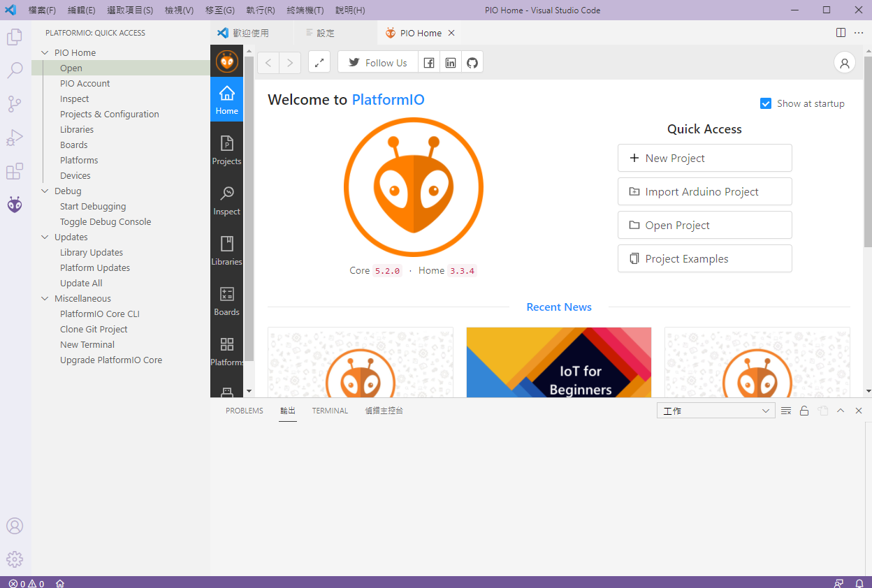Open the GitHub icon link

[x=472, y=62]
